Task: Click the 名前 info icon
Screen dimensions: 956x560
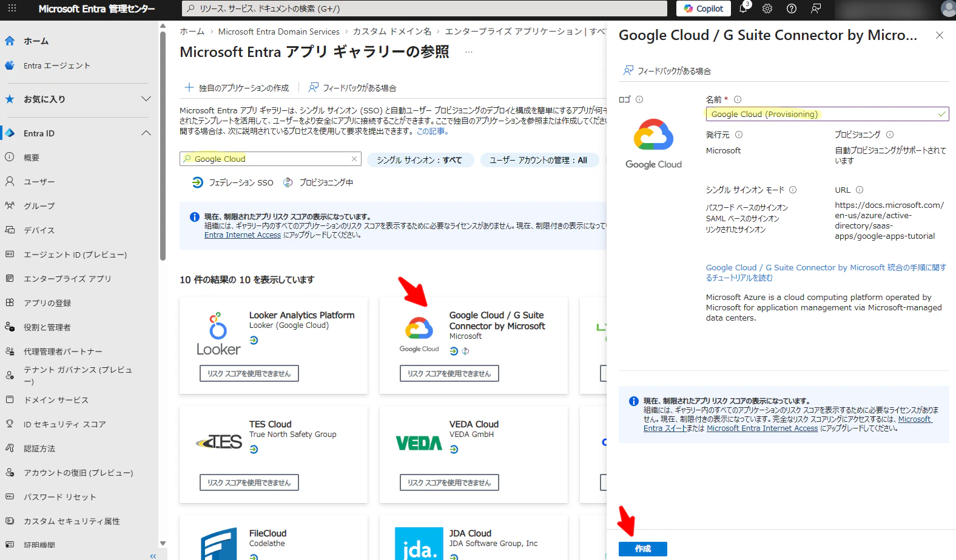Action: point(738,99)
